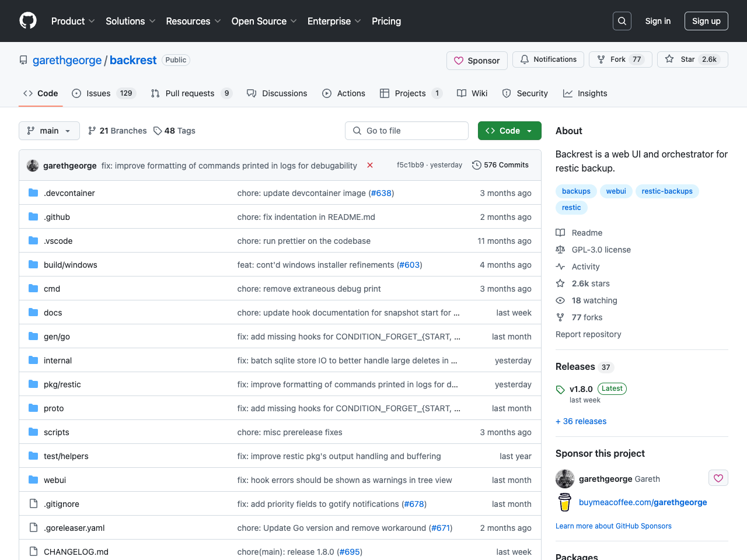Open the Actions tab
747x560 pixels.
click(344, 93)
